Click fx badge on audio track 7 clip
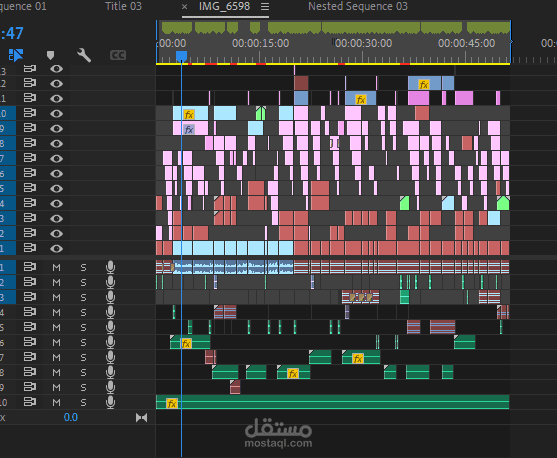 (358, 359)
